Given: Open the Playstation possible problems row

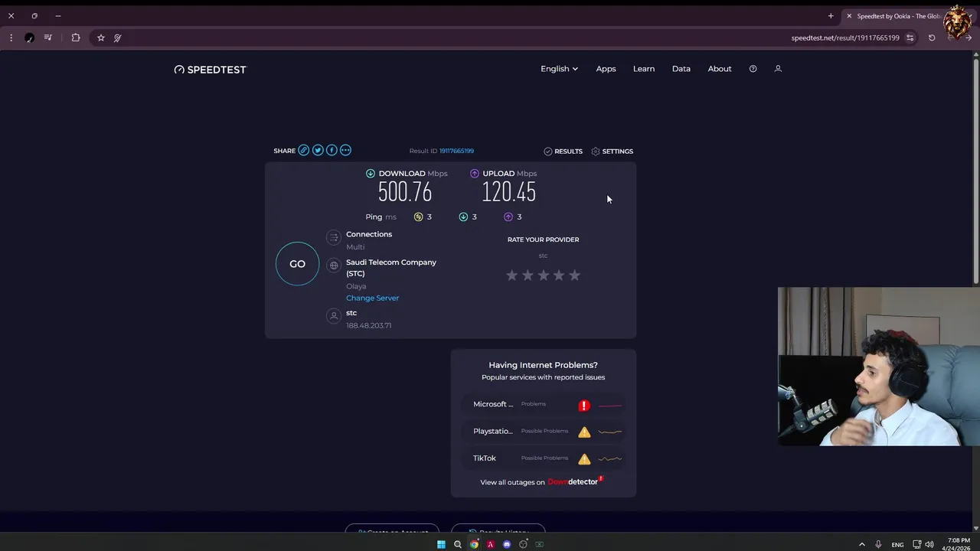Looking at the screenshot, I should [544, 432].
